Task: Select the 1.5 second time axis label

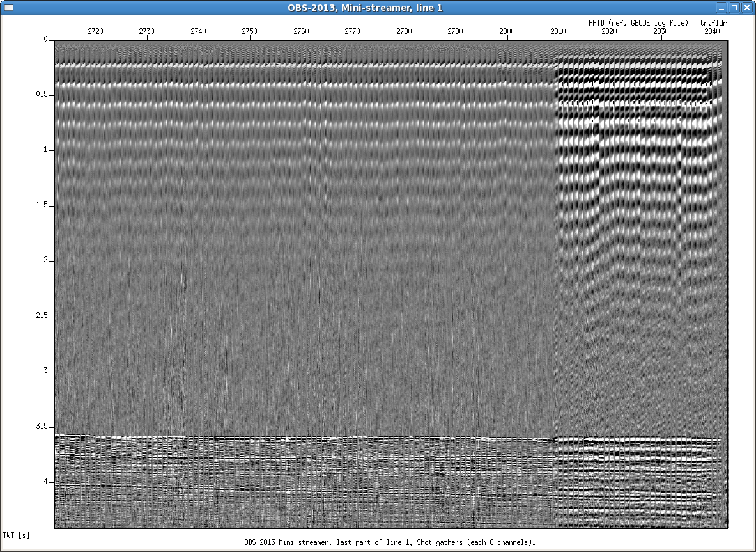Action: tap(42, 205)
